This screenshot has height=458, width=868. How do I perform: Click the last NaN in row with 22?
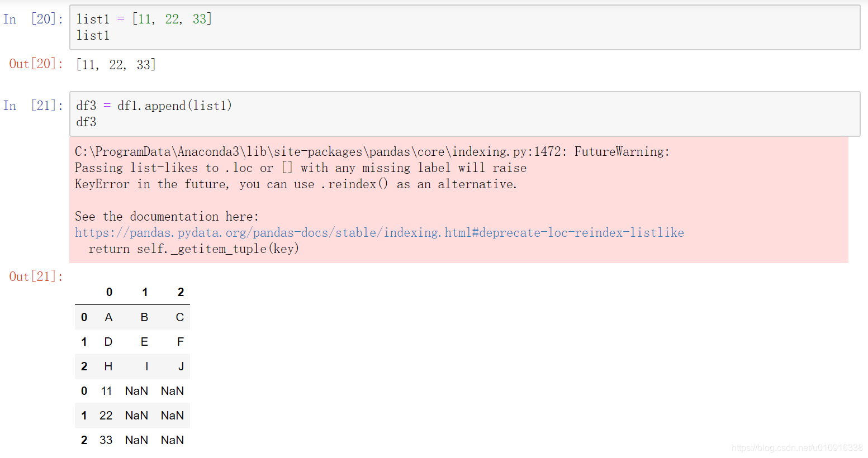point(172,416)
